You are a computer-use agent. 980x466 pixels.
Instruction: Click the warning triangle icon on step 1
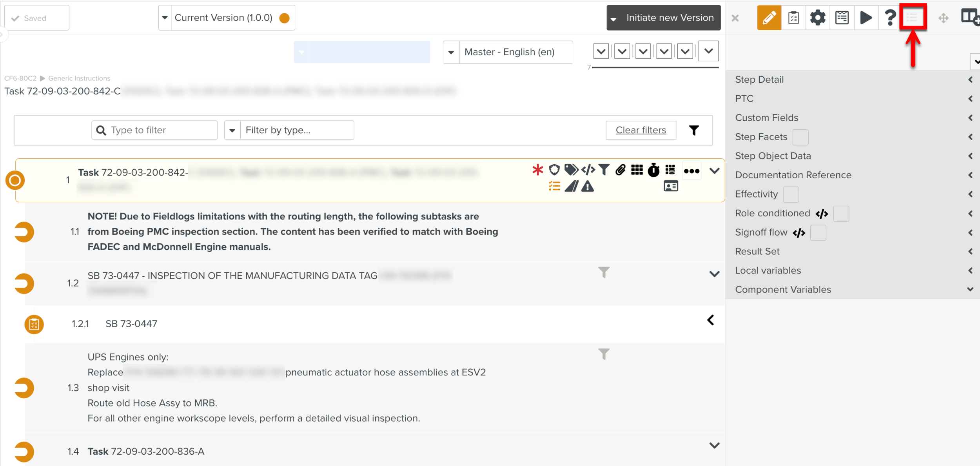pyautogui.click(x=587, y=187)
